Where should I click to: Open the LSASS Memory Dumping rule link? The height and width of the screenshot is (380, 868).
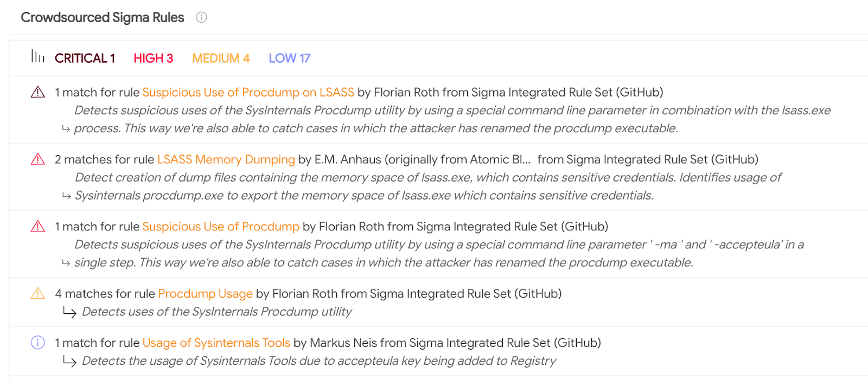click(226, 159)
